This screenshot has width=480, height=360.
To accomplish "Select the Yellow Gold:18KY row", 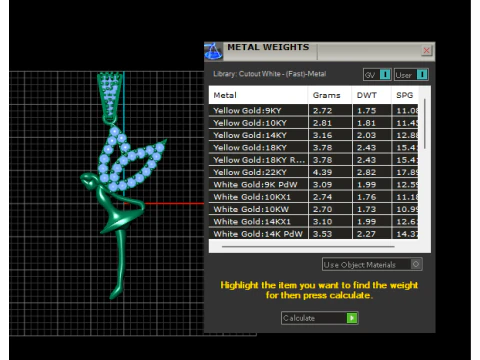I will (313, 148).
